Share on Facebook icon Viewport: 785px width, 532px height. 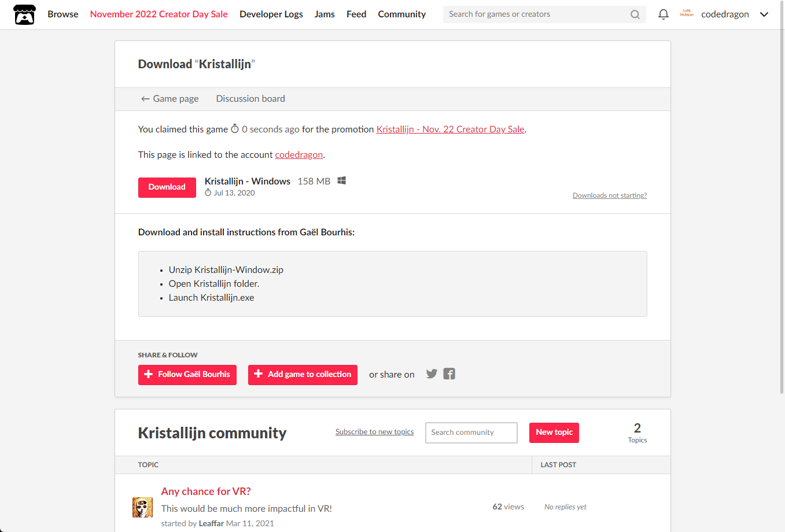pos(449,374)
